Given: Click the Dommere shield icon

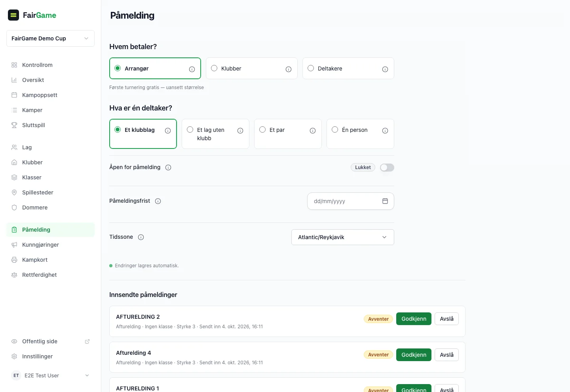Looking at the screenshot, I should tap(14, 207).
